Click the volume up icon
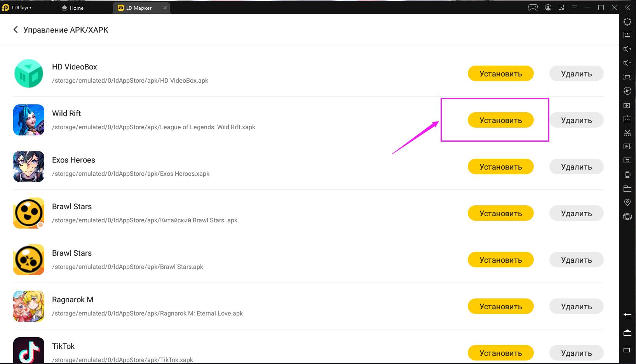 click(627, 49)
